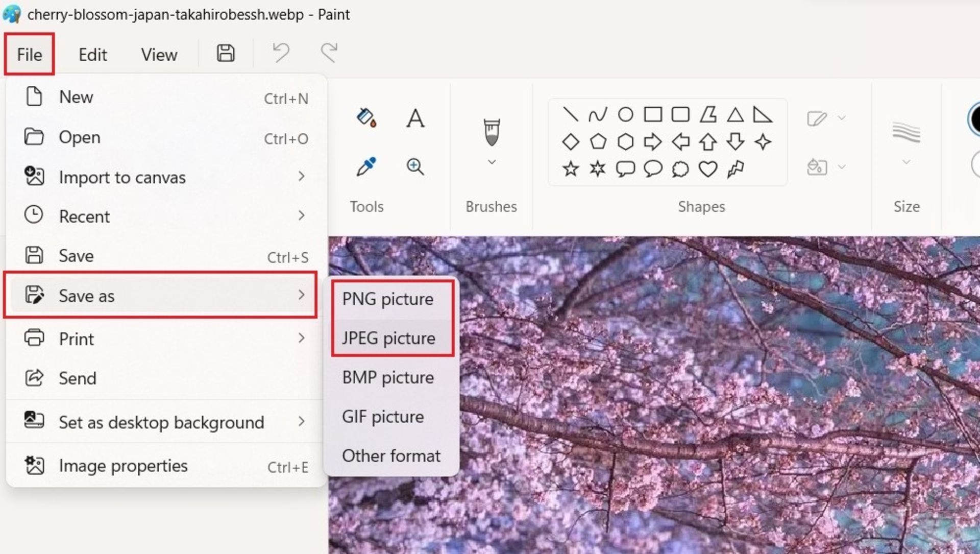This screenshot has height=554, width=980.
Task: Click the Save floppy disk icon
Action: 226,53
